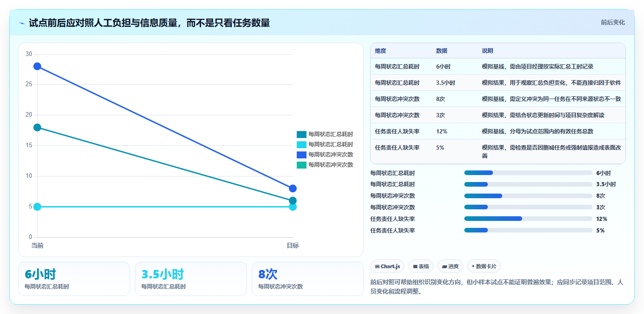
Task: Click the table cell 5%
Action: 440,148
